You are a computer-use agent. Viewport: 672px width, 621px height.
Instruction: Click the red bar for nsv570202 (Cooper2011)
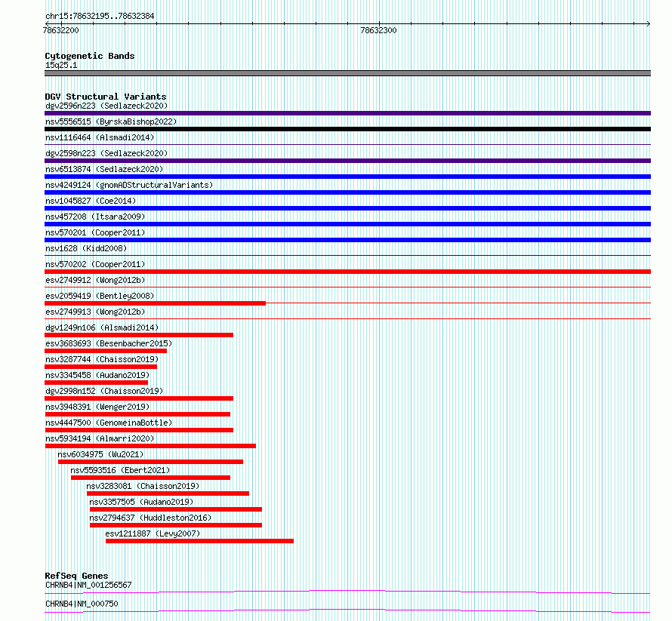coord(347,272)
